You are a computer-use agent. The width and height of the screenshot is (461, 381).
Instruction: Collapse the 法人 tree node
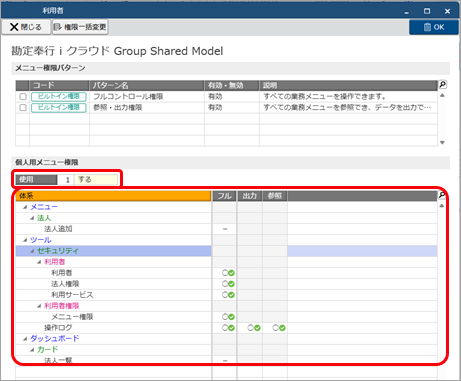click(x=32, y=218)
